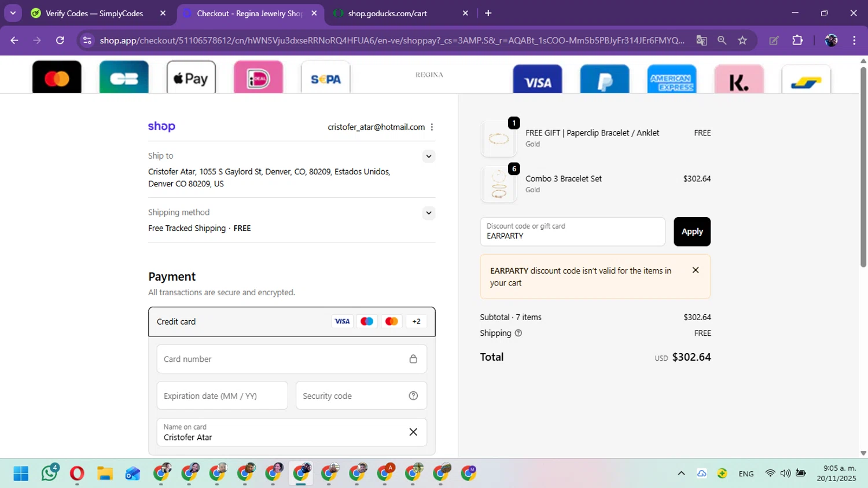Focus the Expiration date field

click(222, 396)
